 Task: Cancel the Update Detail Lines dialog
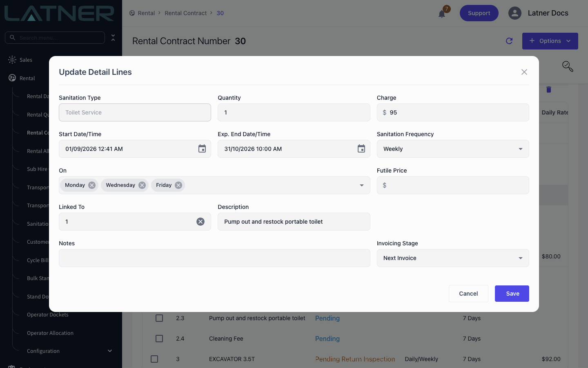(468, 294)
